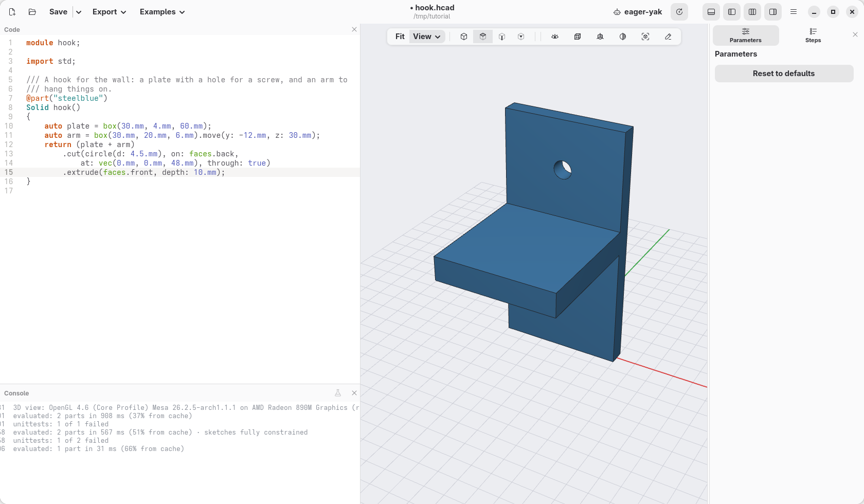Toggle the bottom panel layout button
This screenshot has width=864, height=504.
tap(711, 12)
